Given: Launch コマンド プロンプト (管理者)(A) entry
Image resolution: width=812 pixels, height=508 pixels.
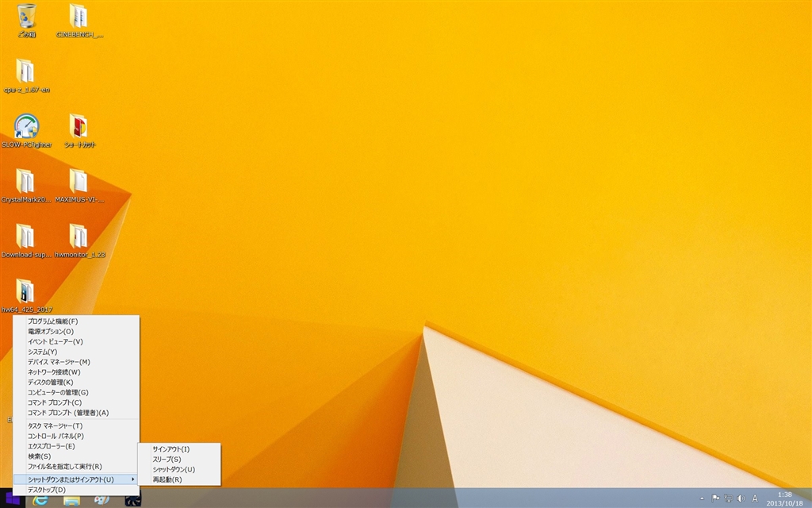Looking at the screenshot, I should (76, 413).
